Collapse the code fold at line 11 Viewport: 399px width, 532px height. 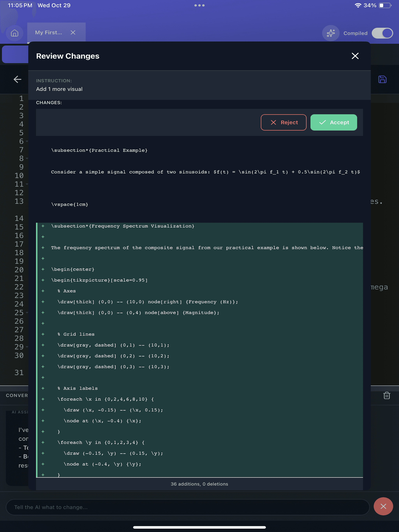[27, 184]
